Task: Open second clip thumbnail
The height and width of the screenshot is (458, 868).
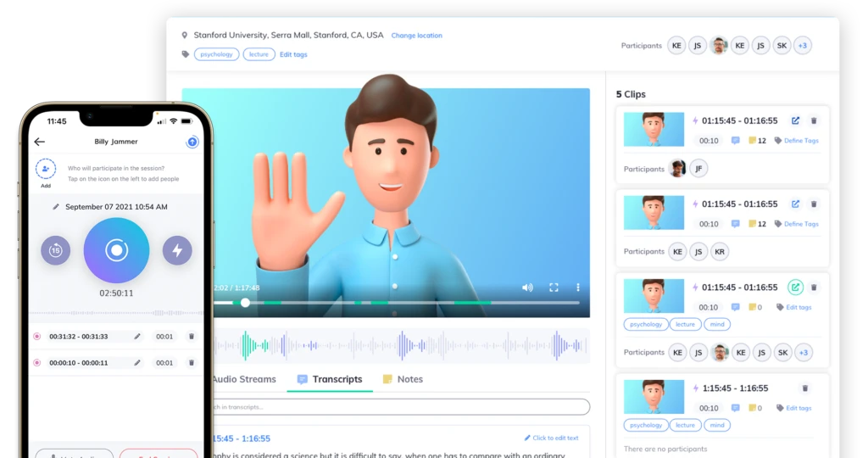Action: 654,213
